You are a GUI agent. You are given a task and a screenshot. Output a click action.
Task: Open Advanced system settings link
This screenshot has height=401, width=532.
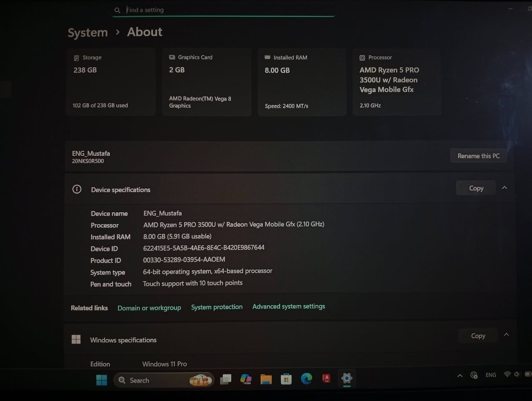tap(288, 306)
